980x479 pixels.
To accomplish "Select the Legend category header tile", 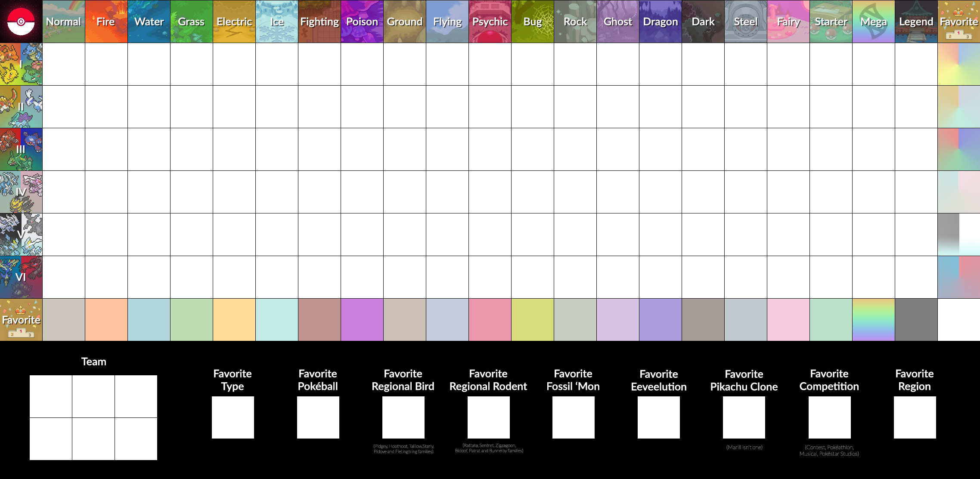I will tap(916, 22).
